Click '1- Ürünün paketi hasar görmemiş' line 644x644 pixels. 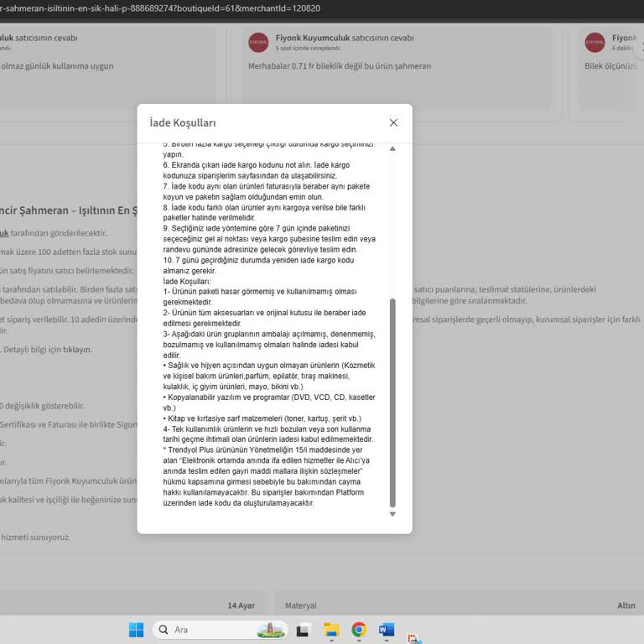click(260, 291)
